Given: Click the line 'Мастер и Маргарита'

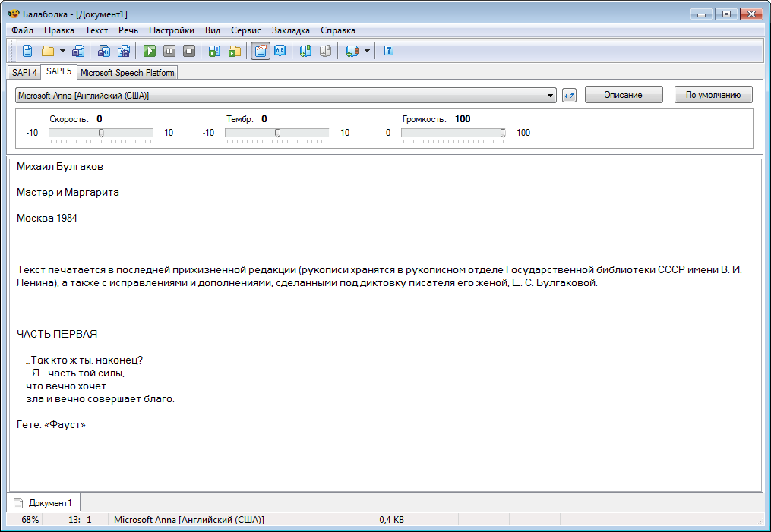Looking at the screenshot, I should coord(68,193).
